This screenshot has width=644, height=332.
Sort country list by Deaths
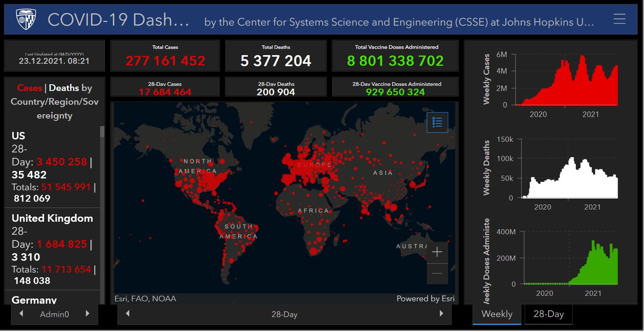tap(64, 88)
